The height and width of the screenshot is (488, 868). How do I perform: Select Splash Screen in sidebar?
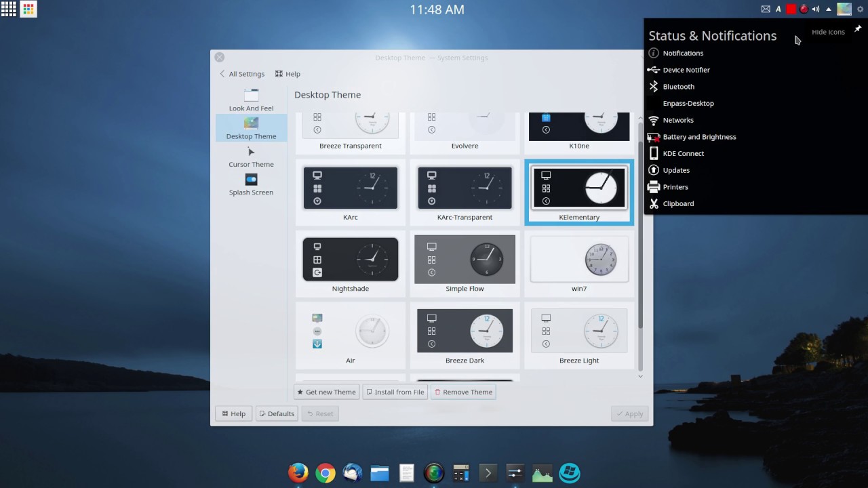251,184
